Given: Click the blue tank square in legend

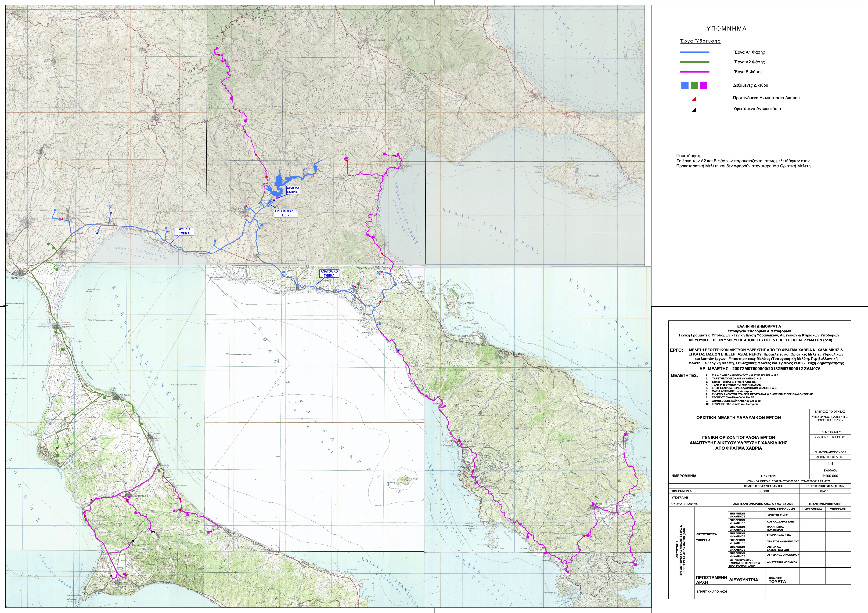Looking at the screenshot, I should pyautogui.click(x=685, y=85).
